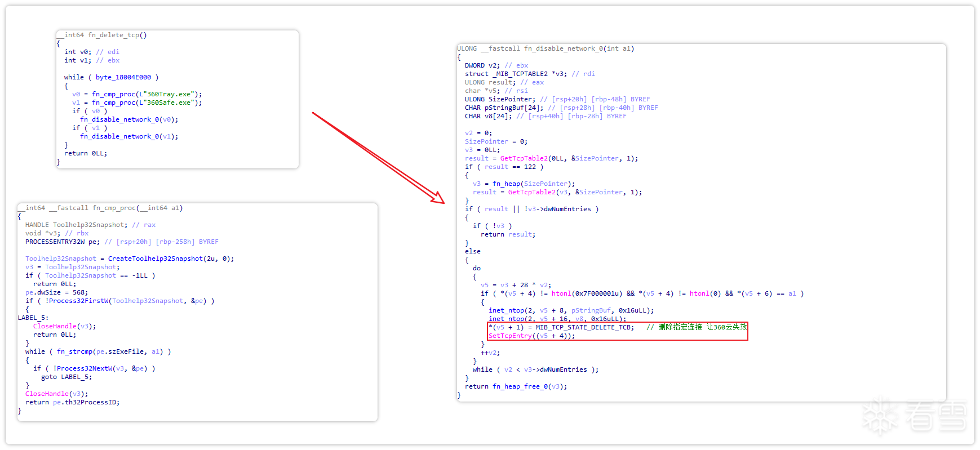Screen dimensions: 980x450
Task: Select the 'PROCESSENTRY32W pe;' declaration line
Action: click(x=122, y=242)
